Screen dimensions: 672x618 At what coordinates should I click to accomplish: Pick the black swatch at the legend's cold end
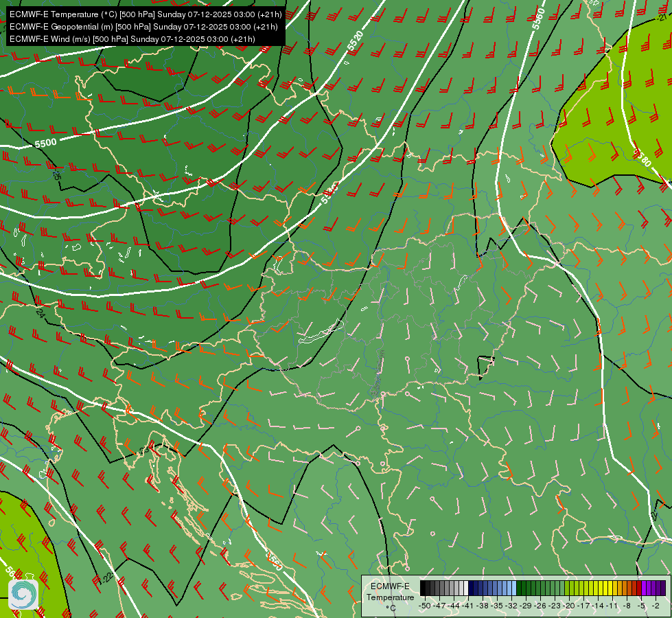[x=423, y=588]
